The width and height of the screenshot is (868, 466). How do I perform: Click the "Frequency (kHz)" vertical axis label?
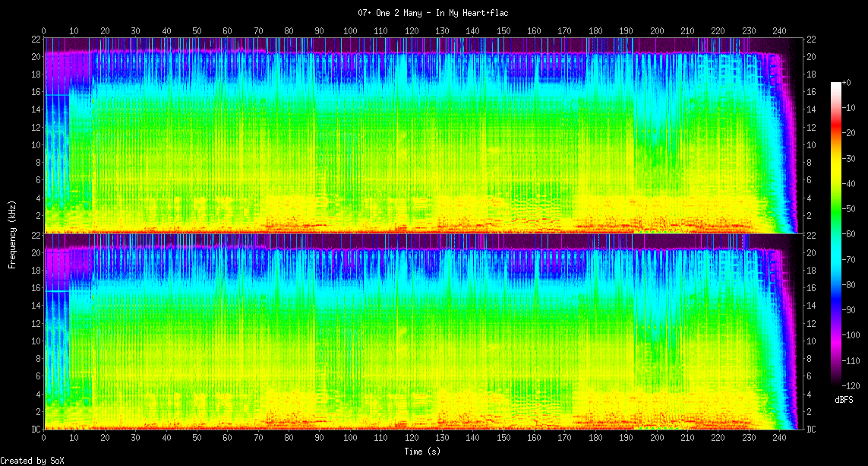[12, 233]
